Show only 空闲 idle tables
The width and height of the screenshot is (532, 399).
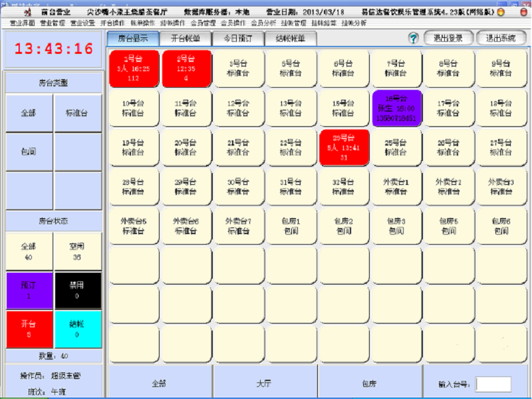coord(78,251)
